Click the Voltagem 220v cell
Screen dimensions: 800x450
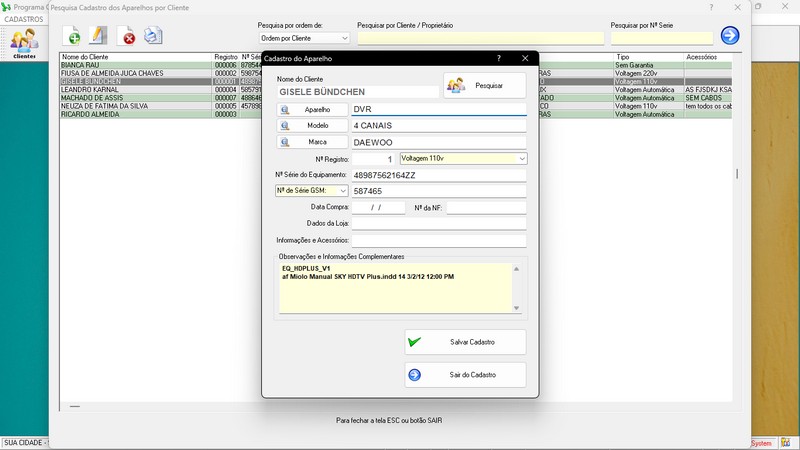pyautogui.click(x=648, y=73)
